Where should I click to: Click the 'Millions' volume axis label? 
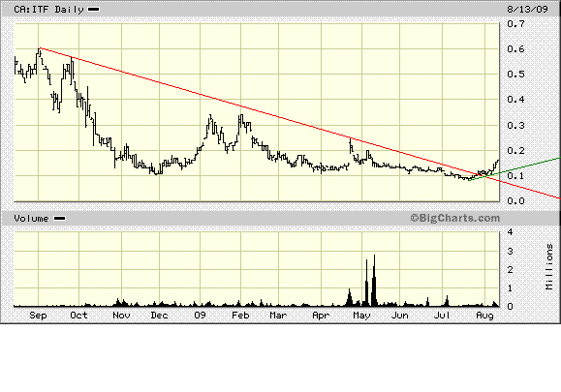(549, 266)
